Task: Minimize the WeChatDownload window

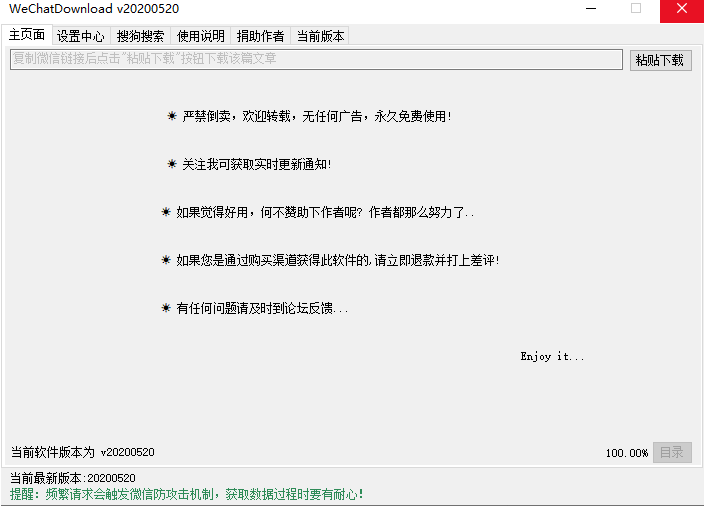Action: (x=590, y=9)
